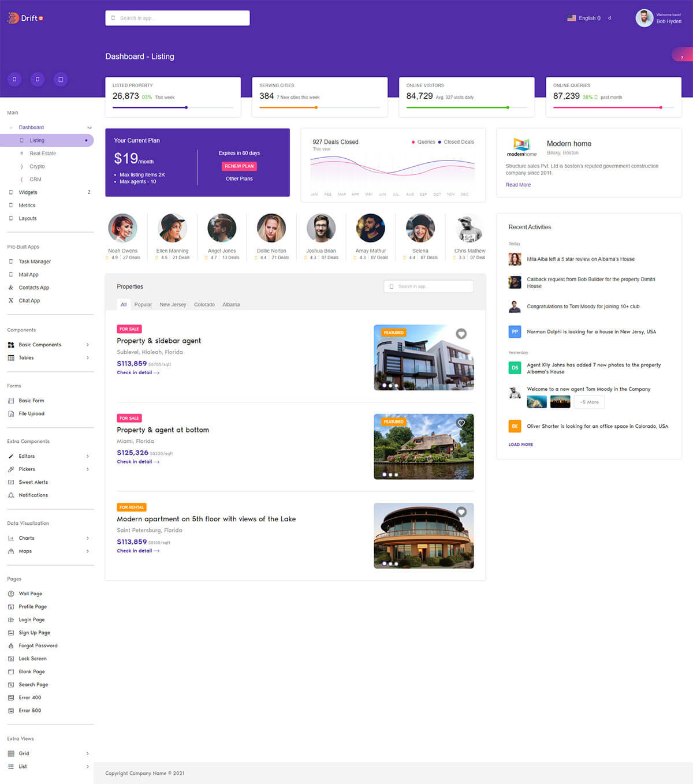
Task: Click the Task Manager sidebar icon
Action: click(x=11, y=262)
